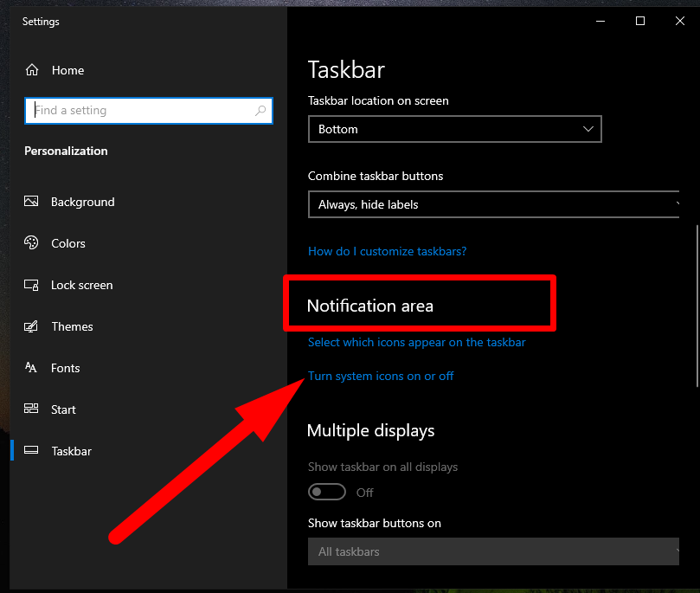The width and height of the screenshot is (700, 593).
Task: Focus the Find a setting box
Action: pos(149,110)
